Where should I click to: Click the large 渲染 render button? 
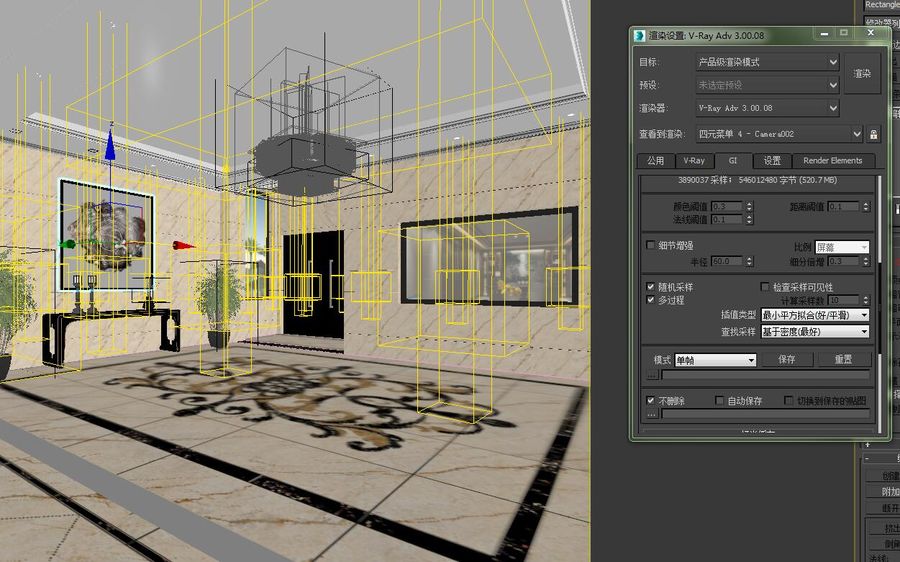coord(862,73)
